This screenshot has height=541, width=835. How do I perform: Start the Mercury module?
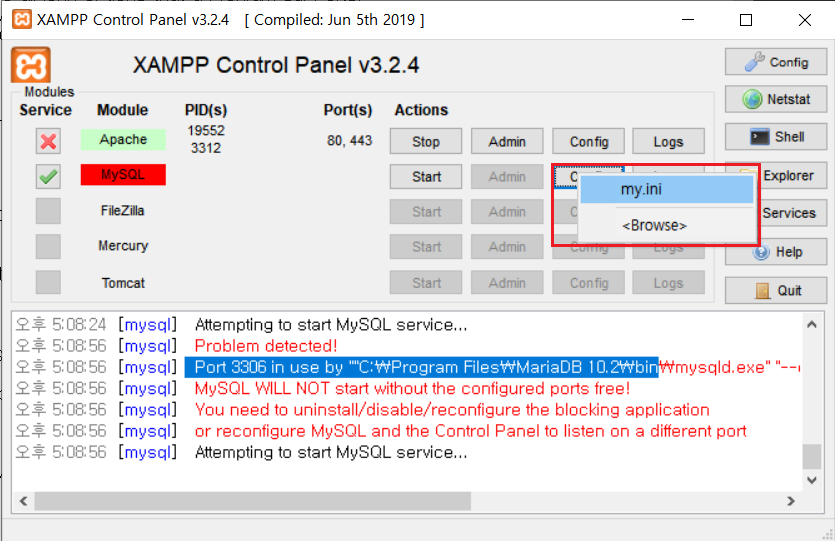(425, 247)
